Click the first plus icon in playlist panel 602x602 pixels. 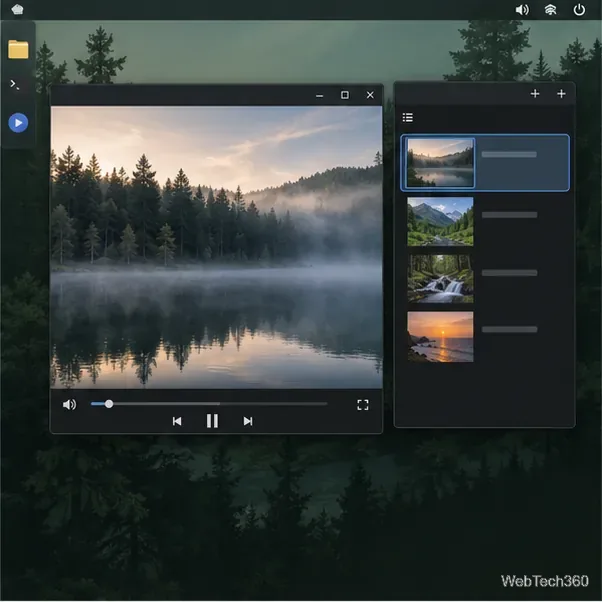(x=535, y=94)
